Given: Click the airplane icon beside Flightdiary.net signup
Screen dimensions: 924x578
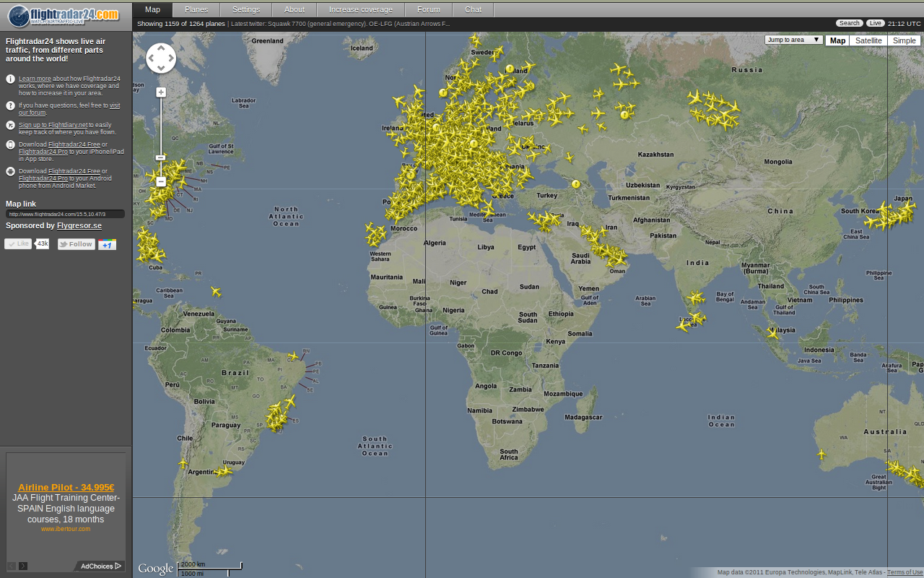Looking at the screenshot, I should (10, 125).
